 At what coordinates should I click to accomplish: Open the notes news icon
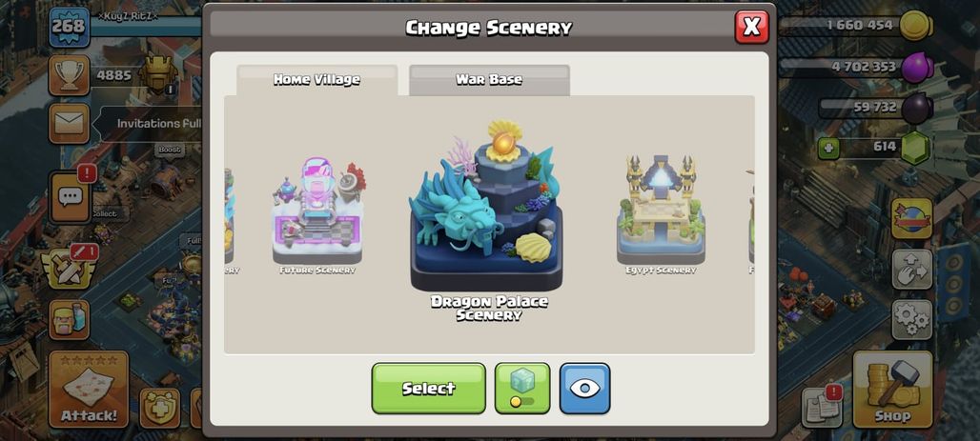pyautogui.click(x=821, y=408)
